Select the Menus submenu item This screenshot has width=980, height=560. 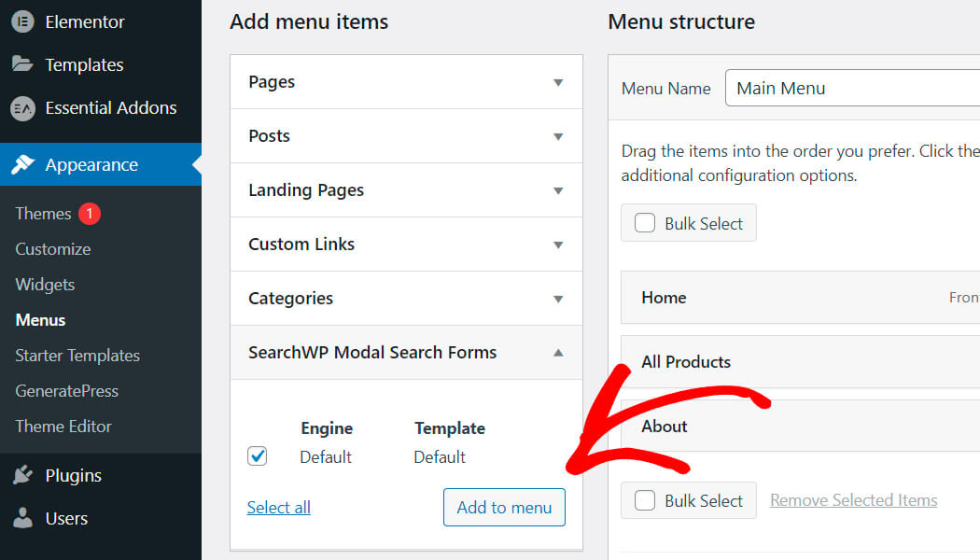point(41,320)
